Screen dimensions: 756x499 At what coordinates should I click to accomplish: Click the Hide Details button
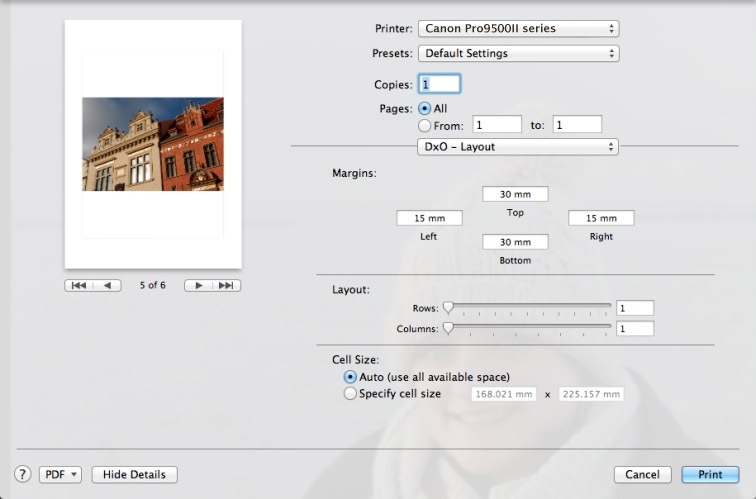[135, 474]
